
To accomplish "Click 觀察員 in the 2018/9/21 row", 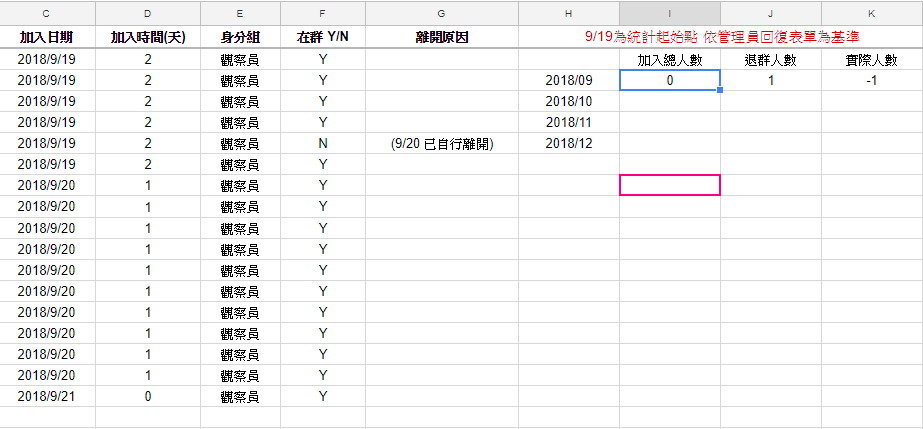I will coord(240,397).
